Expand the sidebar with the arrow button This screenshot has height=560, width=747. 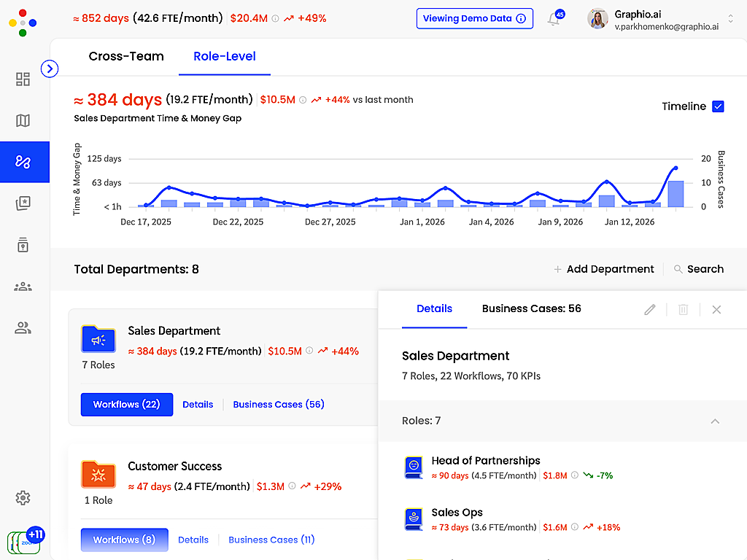pyautogui.click(x=50, y=69)
